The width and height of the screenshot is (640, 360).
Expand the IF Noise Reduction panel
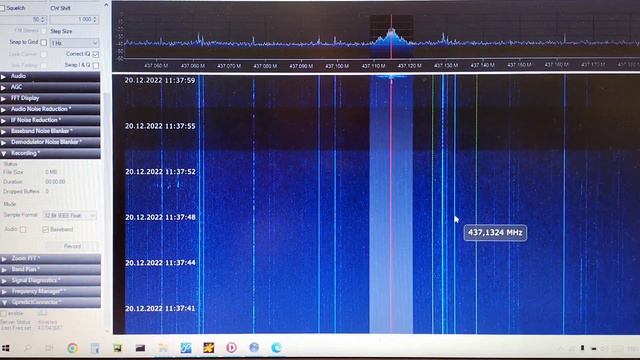pyautogui.click(x=50, y=120)
